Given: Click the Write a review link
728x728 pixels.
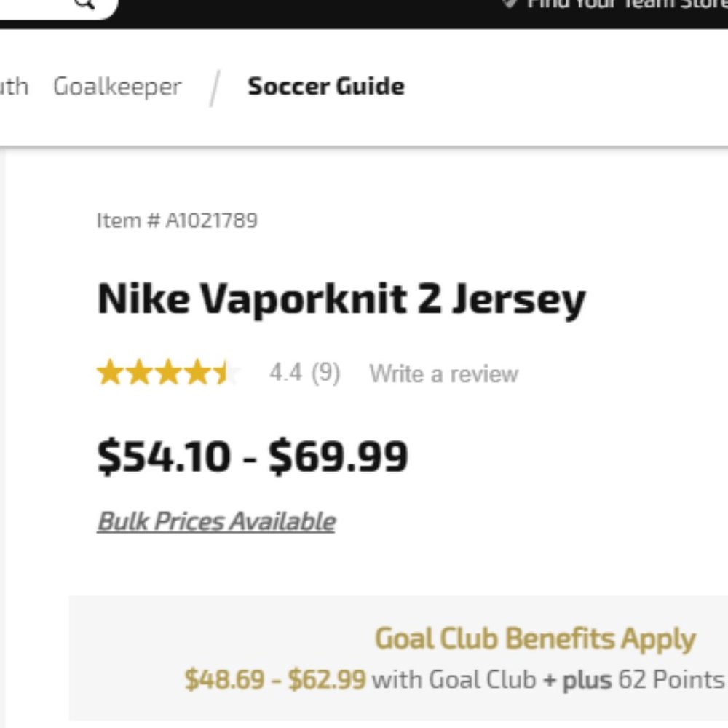Looking at the screenshot, I should [444, 373].
